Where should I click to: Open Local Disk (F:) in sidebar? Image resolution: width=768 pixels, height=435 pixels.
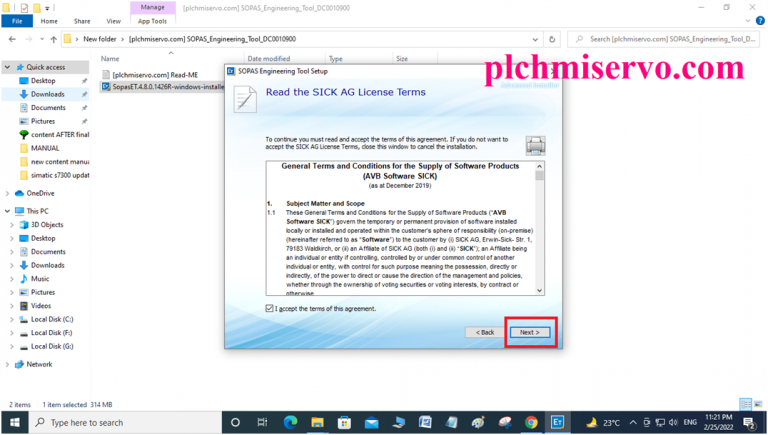51,333
